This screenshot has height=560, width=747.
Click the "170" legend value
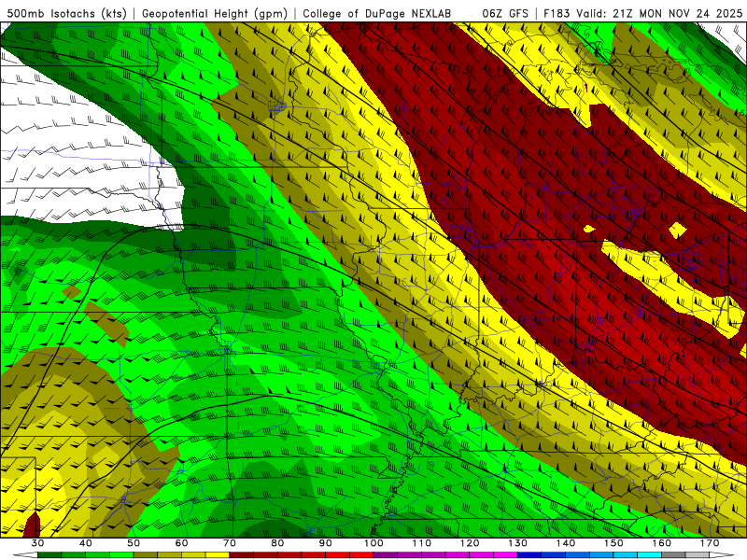coord(710,543)
